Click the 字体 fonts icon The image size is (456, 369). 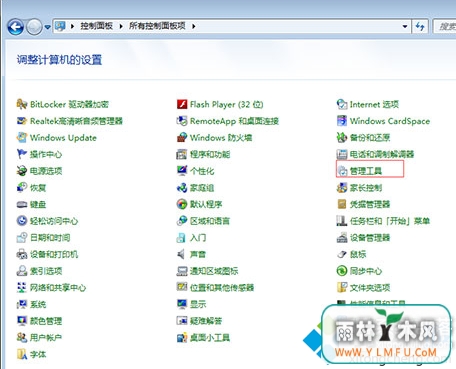[x=22, y=354]
